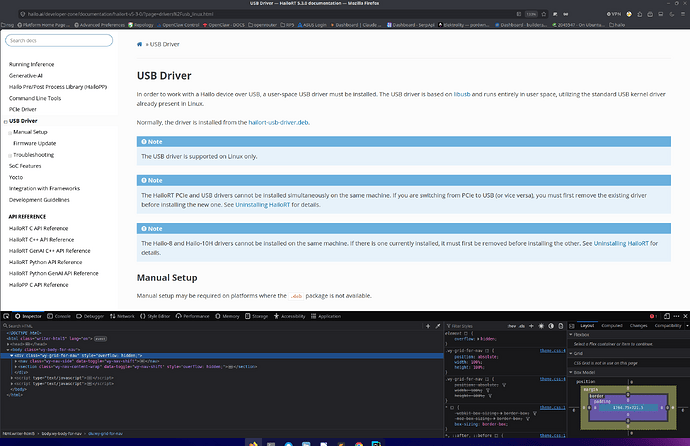Screen dimensions: 690x446
Task: Click the Search docs field
Action: pos(59,40)
